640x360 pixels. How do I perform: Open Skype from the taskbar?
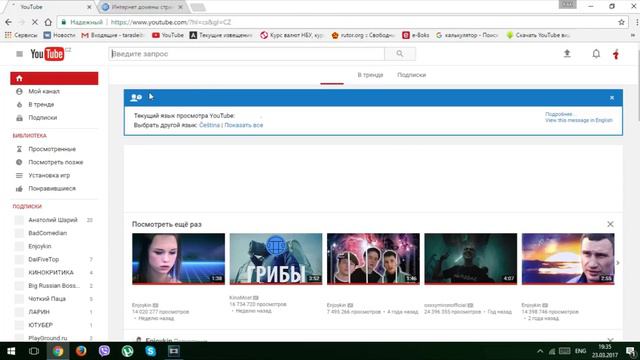pos(151,351)
